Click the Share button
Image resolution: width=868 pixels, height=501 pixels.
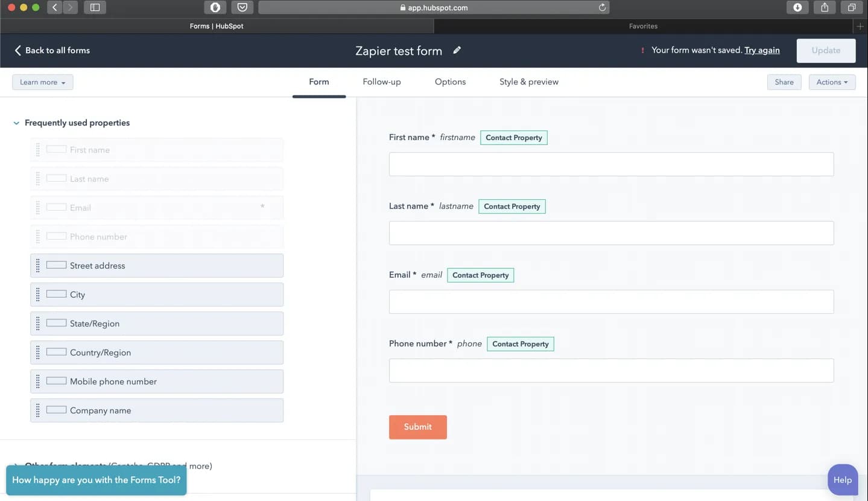pos(784,82)
